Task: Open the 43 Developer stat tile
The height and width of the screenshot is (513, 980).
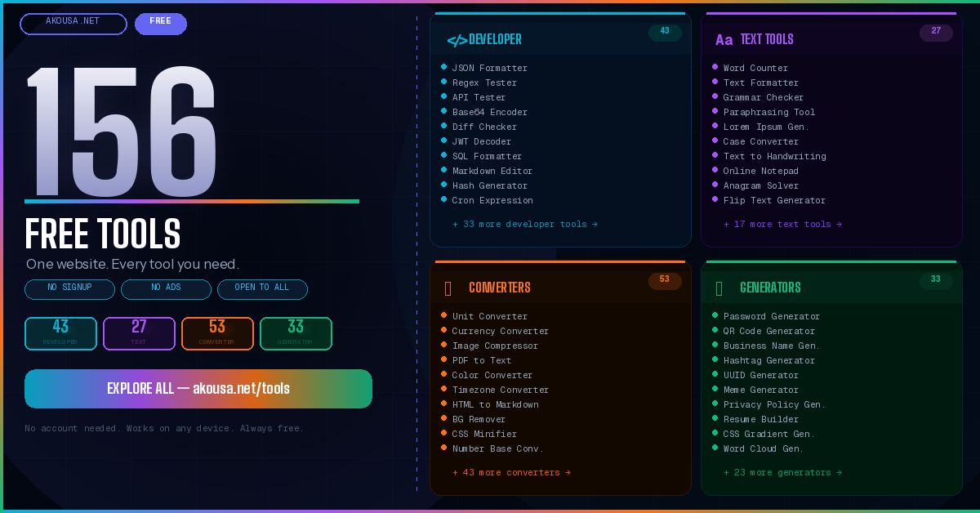Action: (60, 333)
